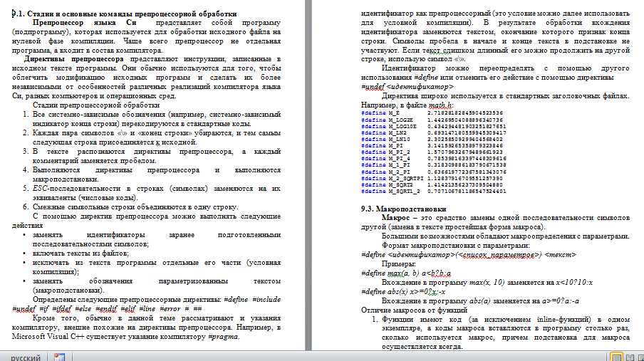
Task: Click the italic directive '#include'
Action: click(266, 299)
